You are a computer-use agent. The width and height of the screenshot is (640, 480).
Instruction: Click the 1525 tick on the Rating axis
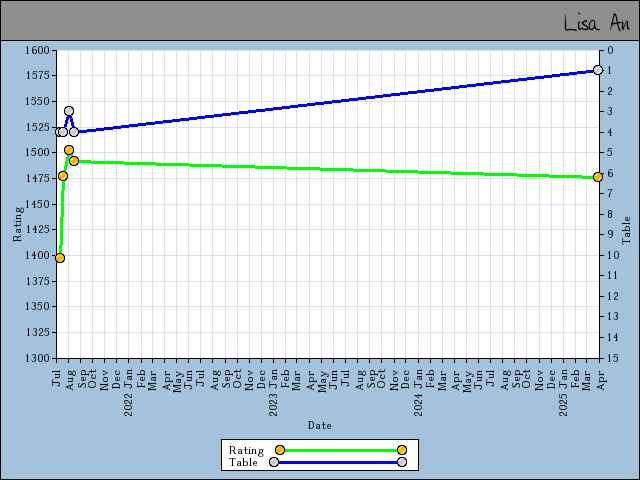(37, 127)
